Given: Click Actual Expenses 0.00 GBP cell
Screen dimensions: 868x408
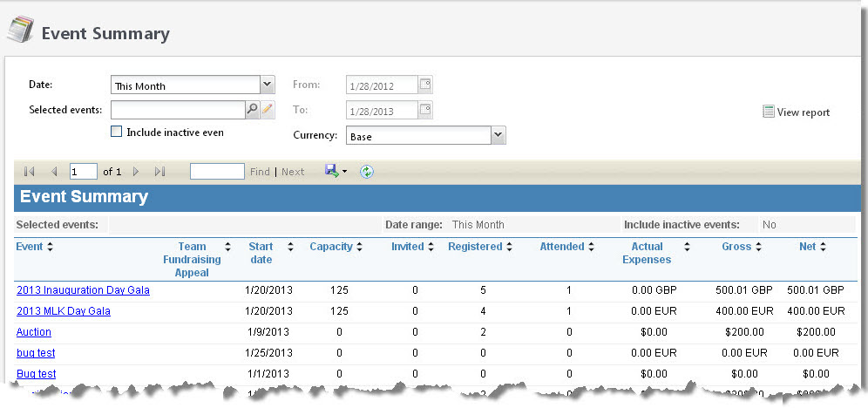Looking at the screenshot, I should [654, 290].
